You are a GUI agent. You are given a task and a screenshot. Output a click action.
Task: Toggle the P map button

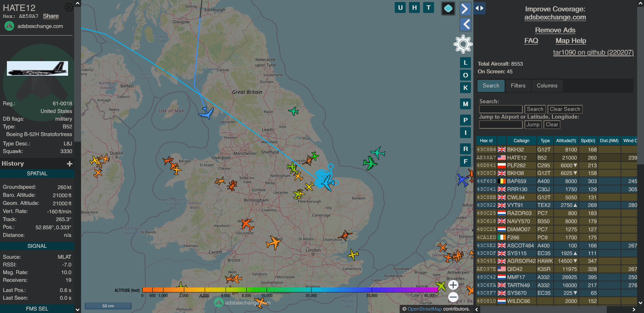[x=466, y=120]
